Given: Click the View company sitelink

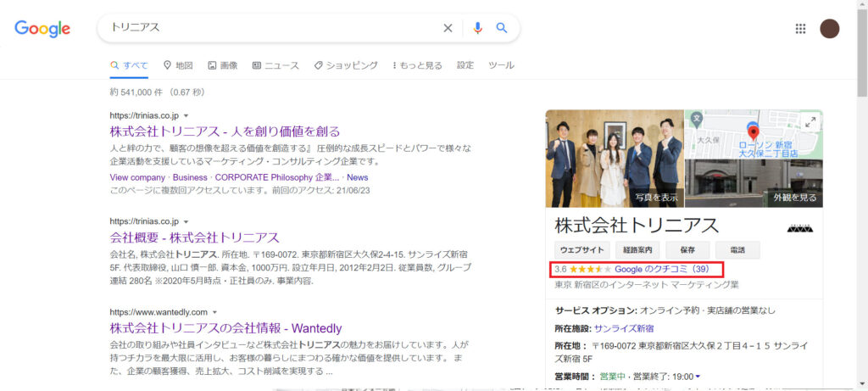Looking at the screenshot, I should (137, 178).
